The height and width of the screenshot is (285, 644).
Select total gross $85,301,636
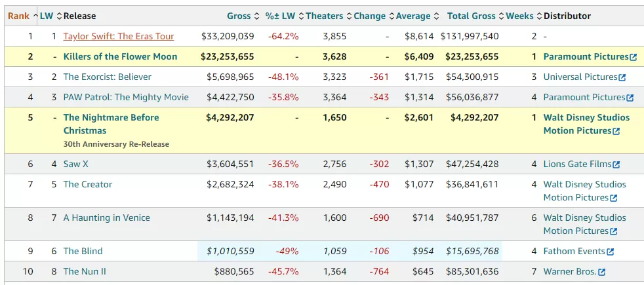(472, 271)
